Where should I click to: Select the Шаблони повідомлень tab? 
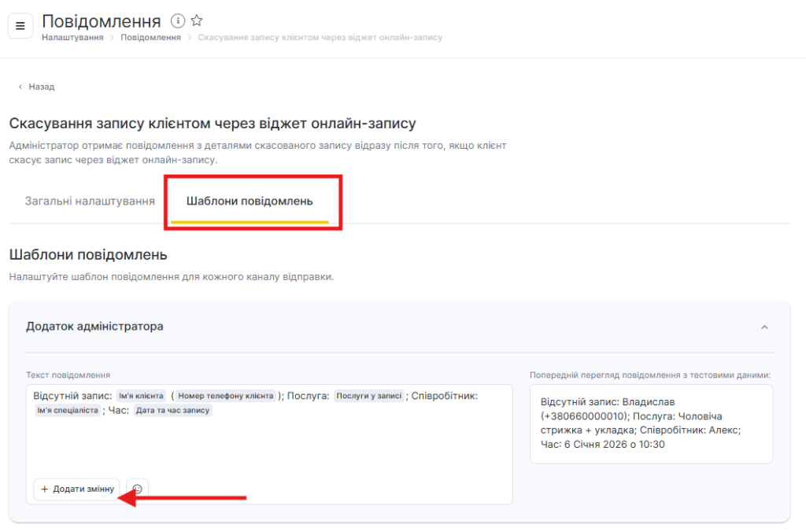(250, 201)
